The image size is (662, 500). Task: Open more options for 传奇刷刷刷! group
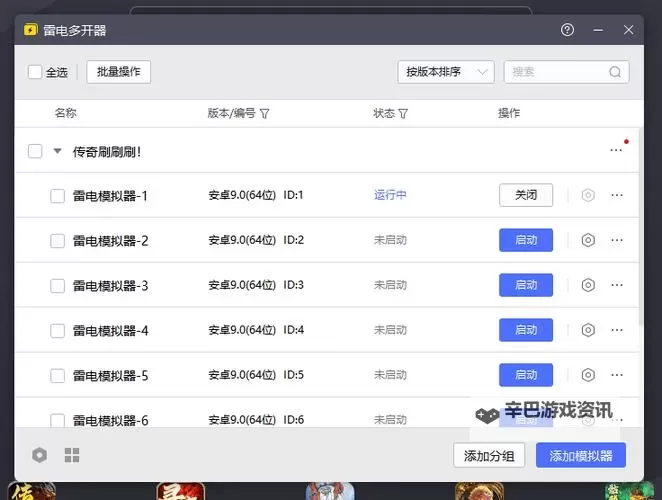(616, 150)
